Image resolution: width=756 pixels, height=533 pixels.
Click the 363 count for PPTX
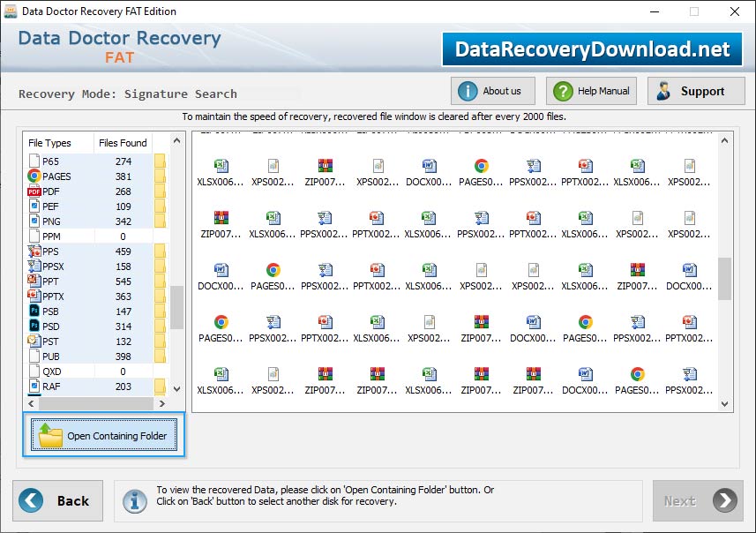click(x=123, y=297)
